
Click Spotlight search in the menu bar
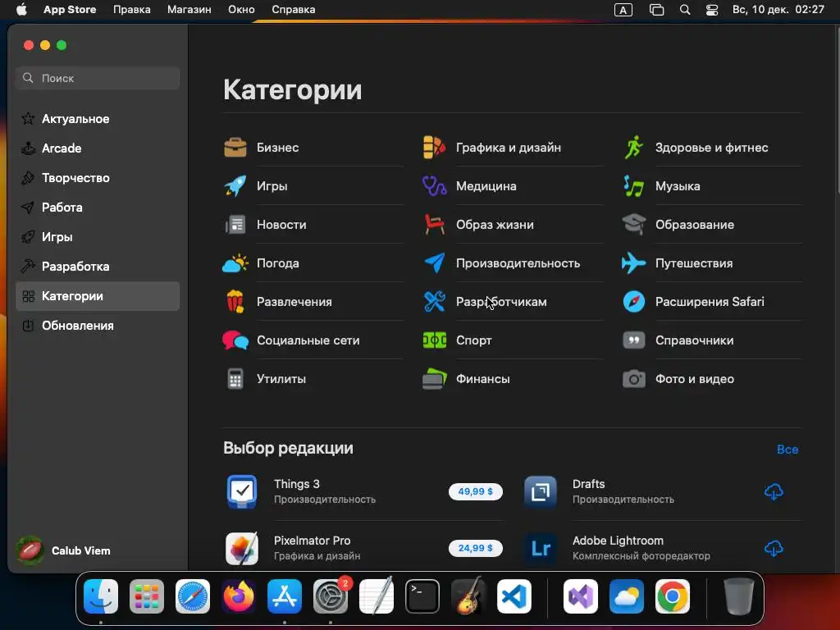click(685, 10)
